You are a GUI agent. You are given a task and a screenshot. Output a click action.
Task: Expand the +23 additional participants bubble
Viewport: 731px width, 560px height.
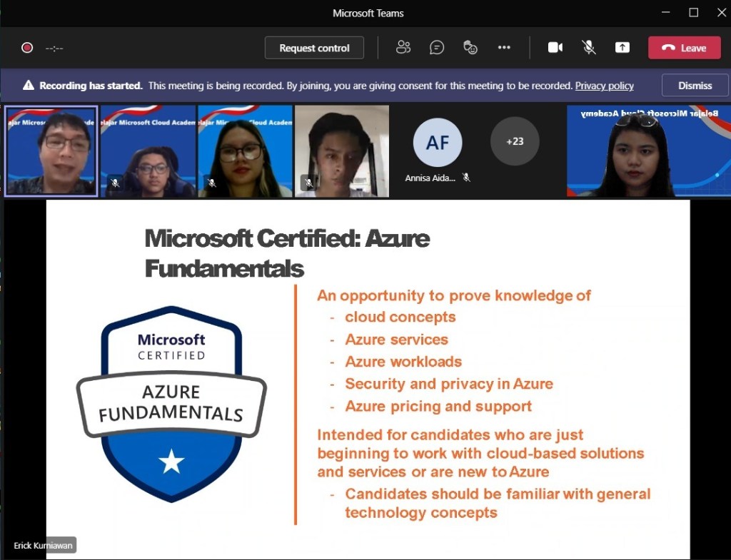coord(515,141)
